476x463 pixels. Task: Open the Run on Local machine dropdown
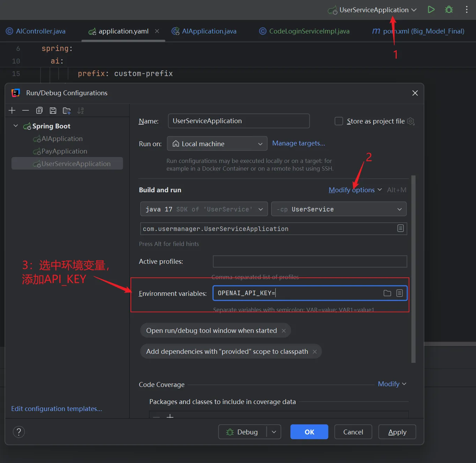217,143
